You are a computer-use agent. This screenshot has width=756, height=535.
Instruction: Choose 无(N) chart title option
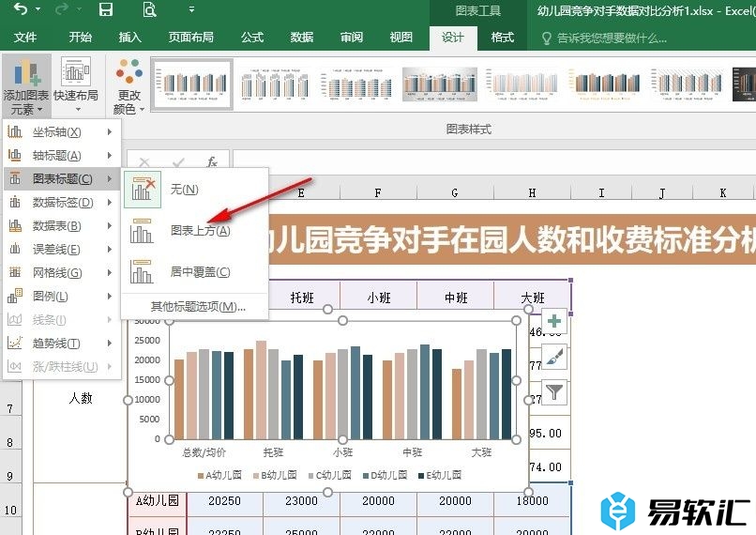pyautogui.click(x=194, y=189)
